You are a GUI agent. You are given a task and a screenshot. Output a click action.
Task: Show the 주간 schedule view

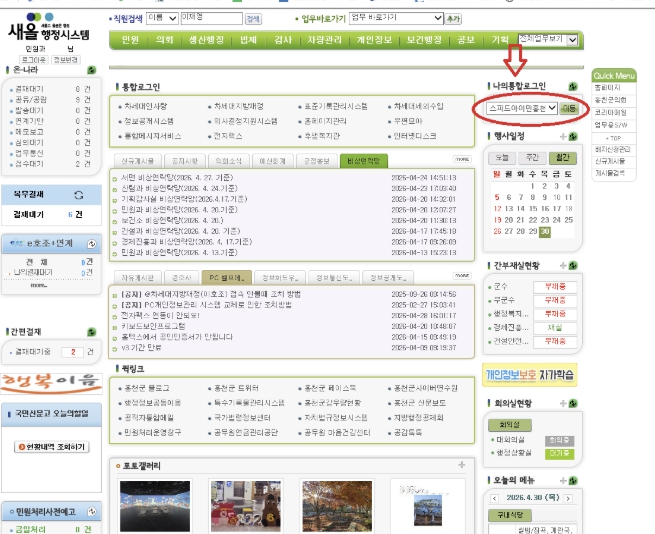click(532, 158)
